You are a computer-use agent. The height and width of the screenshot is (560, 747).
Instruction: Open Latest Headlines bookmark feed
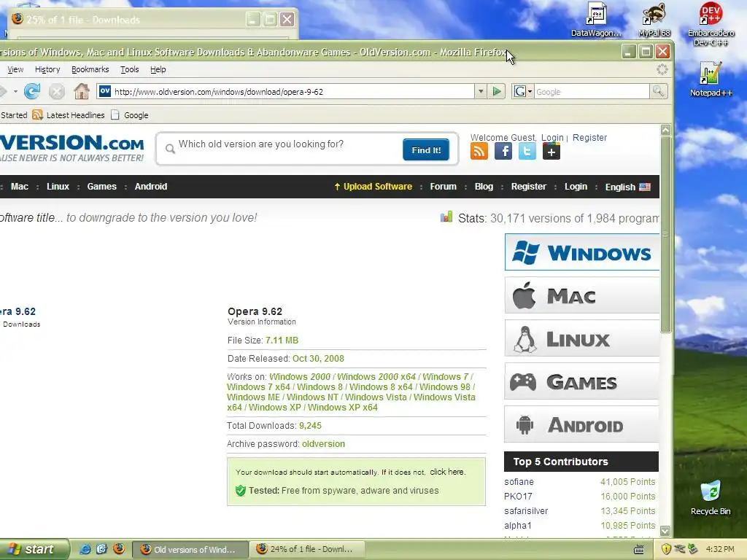tap(69, 115)
